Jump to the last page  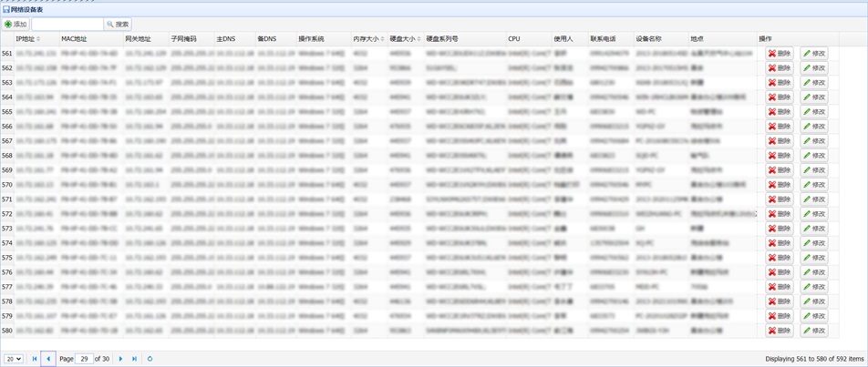coord(134,359)
